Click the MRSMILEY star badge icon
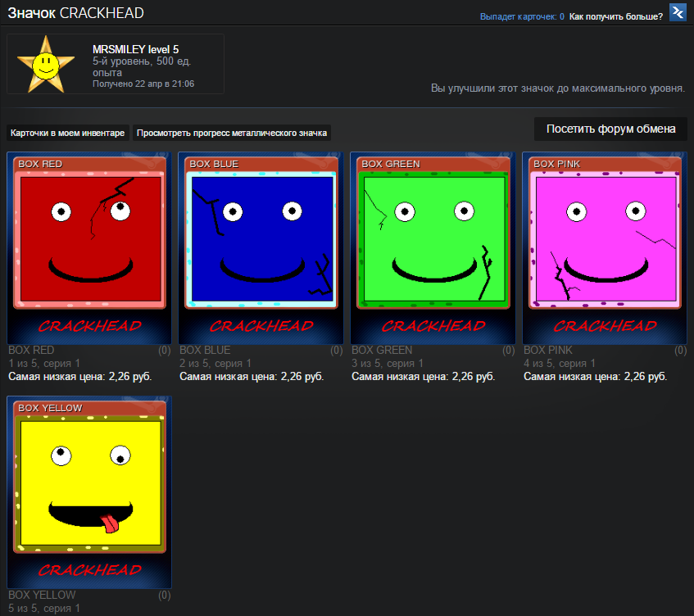Screen dimensions: 694x616 [46, 65]
